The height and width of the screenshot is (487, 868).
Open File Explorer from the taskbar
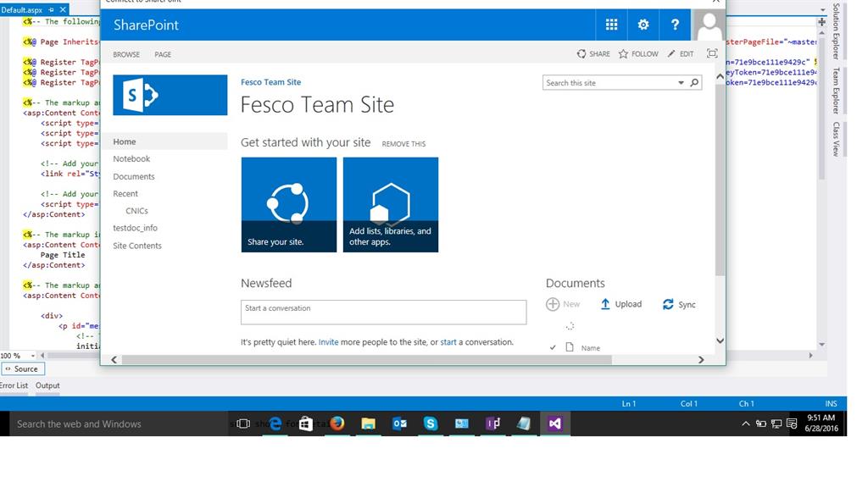(368, 424)
